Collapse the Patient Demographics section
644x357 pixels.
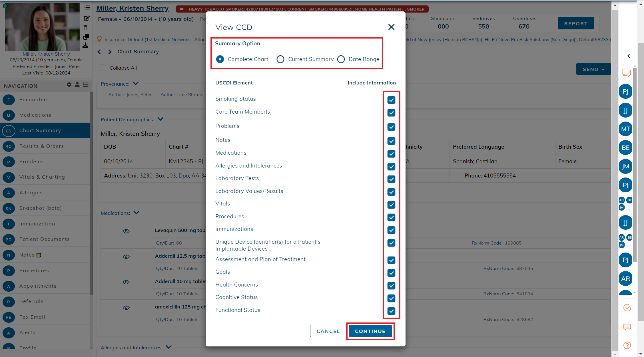click(x=161, y=119)
